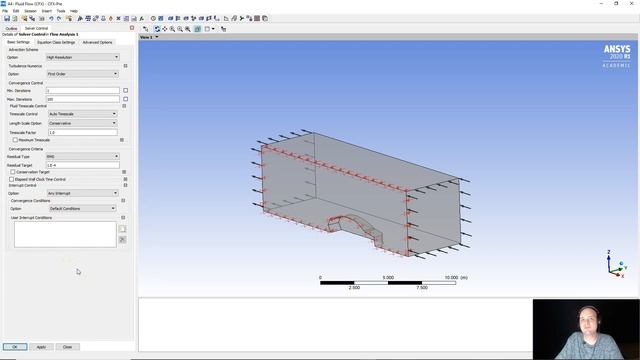640x360 pixels.
Task: Click the new item icon beside User Interrupt list
Action: (122, 229)
